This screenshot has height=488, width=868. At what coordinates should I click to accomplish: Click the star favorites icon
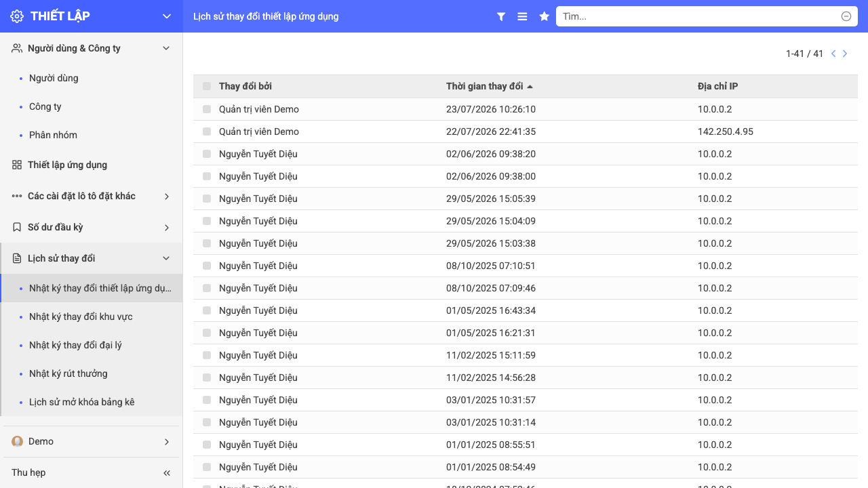click(x=544, y=16)
